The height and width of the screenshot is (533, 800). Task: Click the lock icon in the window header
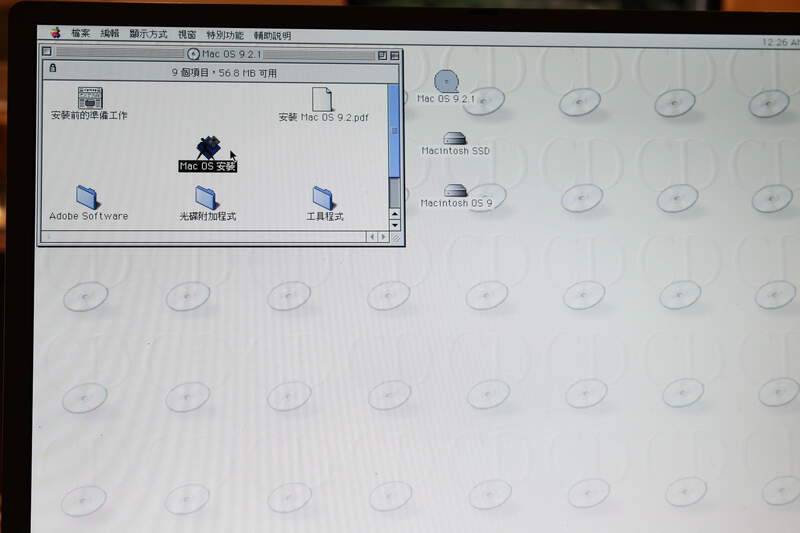click(53, 68)
